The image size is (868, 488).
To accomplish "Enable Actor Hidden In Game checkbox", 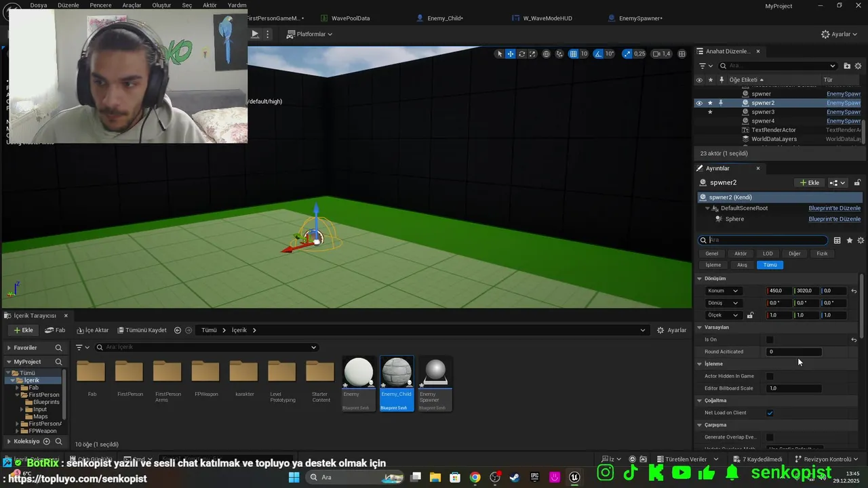I will tap(770, 376).
